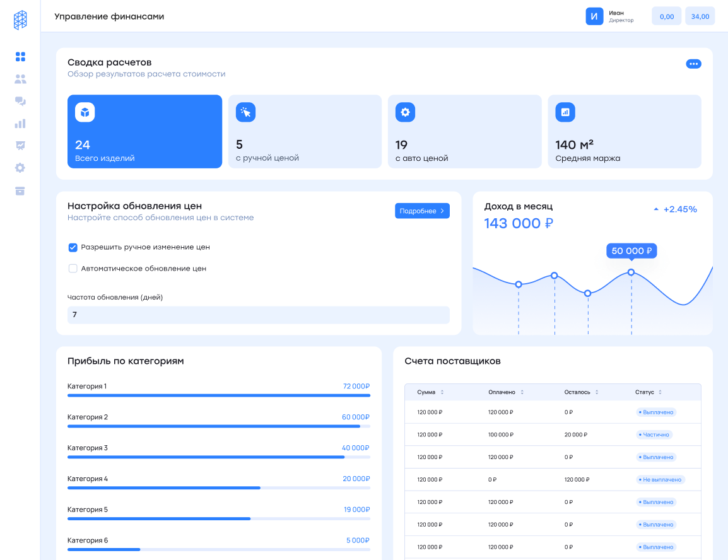Sort table by 'Сумма' column arrows
The width and height of the screenshot is (728, 560).
pos(442,392)
